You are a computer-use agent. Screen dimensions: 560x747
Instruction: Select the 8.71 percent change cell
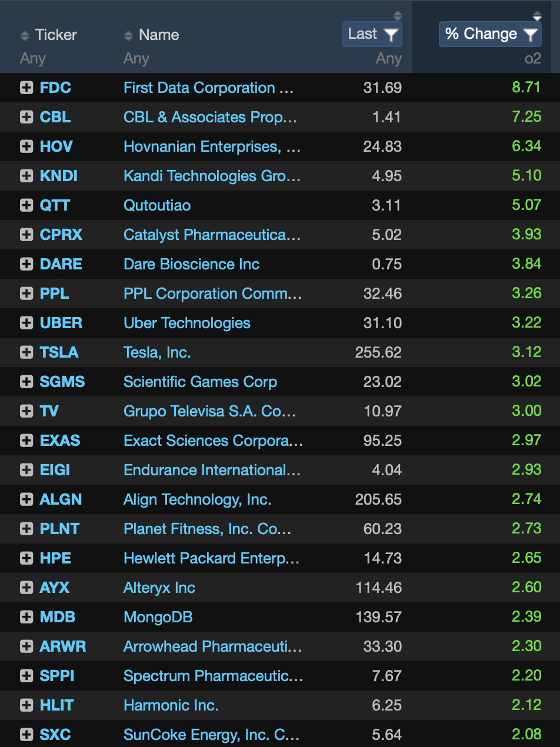526,88
